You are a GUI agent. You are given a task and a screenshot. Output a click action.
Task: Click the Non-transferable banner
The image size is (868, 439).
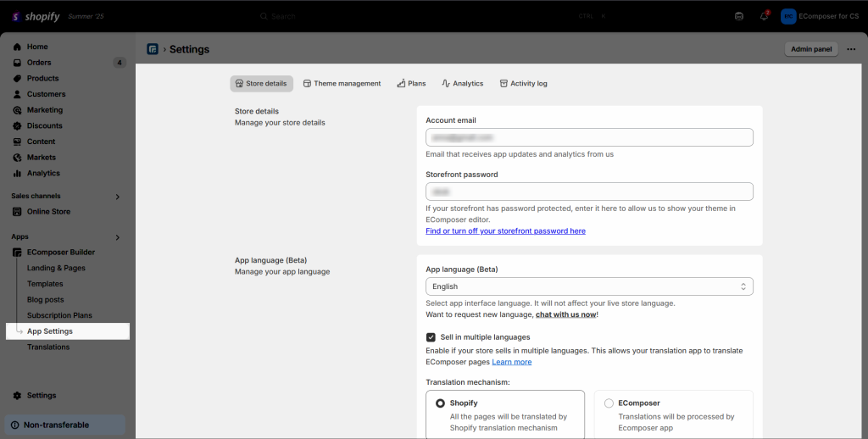pos(64,425)
